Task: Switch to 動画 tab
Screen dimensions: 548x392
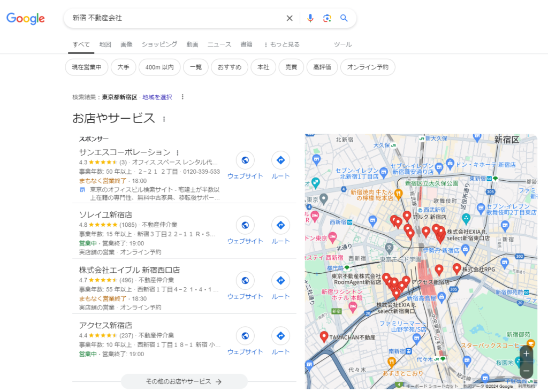Action: [192, 44]
